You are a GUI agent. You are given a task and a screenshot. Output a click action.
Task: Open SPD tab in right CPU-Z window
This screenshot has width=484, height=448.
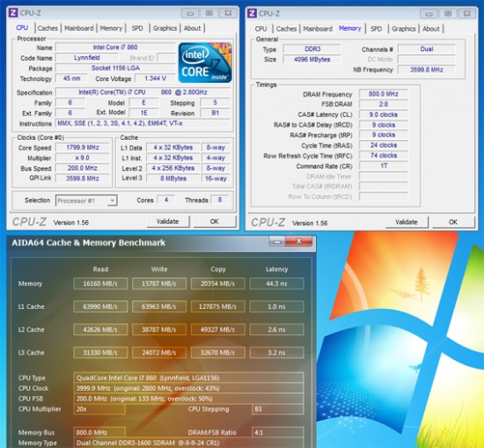[x=376, y=29]
